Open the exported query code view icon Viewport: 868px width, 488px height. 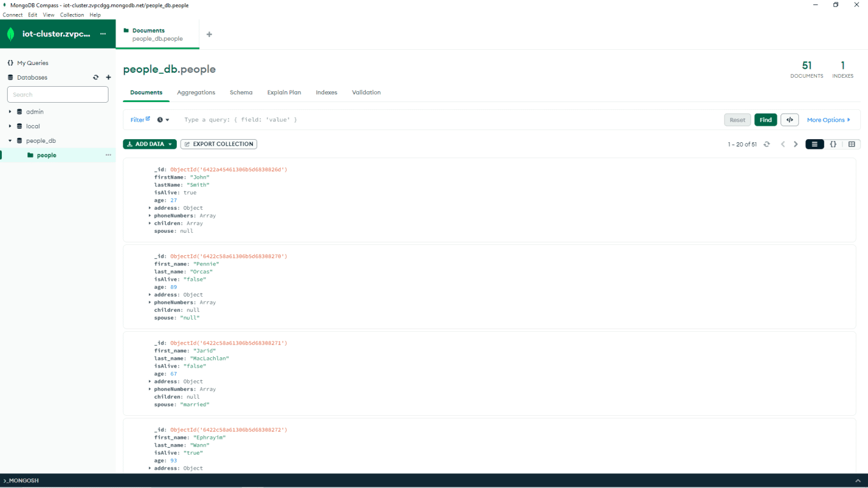click(789, 119)
